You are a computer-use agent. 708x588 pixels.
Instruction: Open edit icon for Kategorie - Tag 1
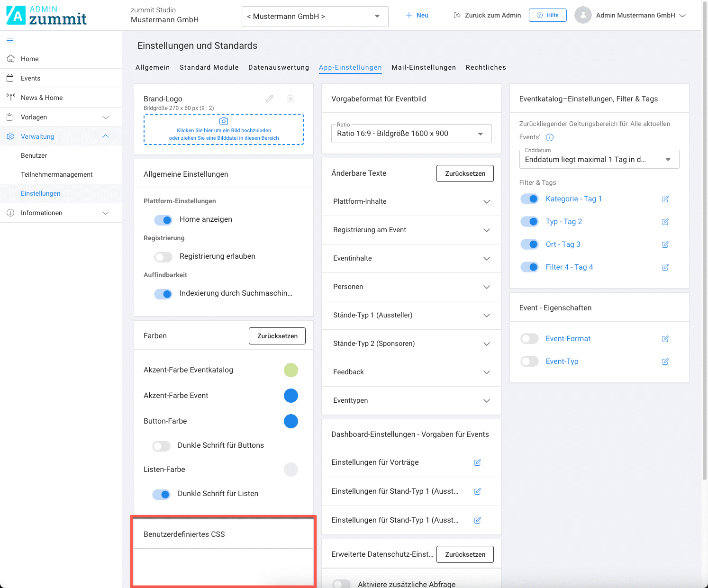click(665, 199)
